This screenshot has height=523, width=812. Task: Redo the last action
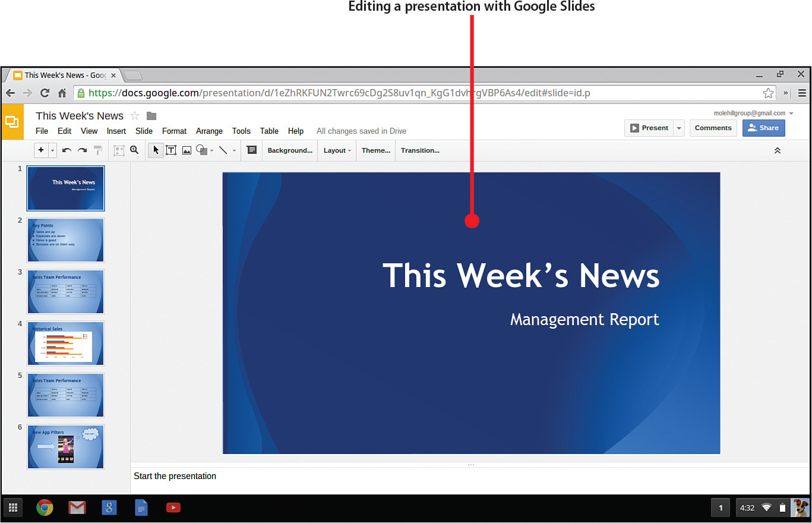coord(83,150)
